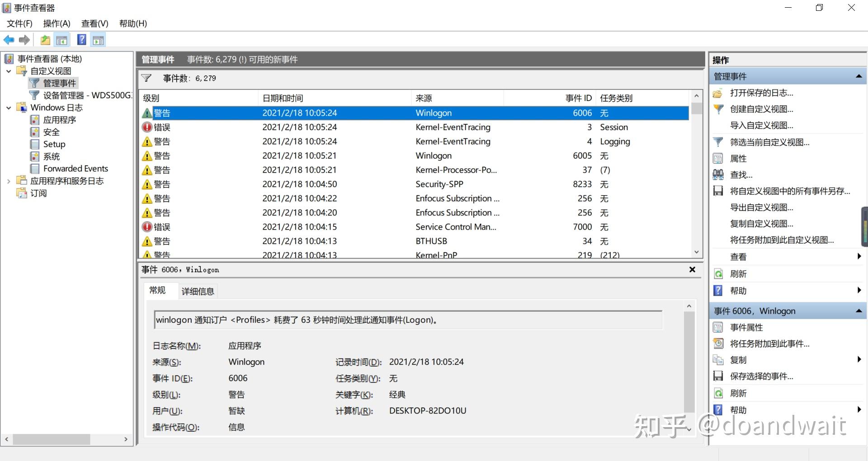
Task: Collapse the Windows 日志 tree node
Action: pyautogui.click(x=8, y=108)
